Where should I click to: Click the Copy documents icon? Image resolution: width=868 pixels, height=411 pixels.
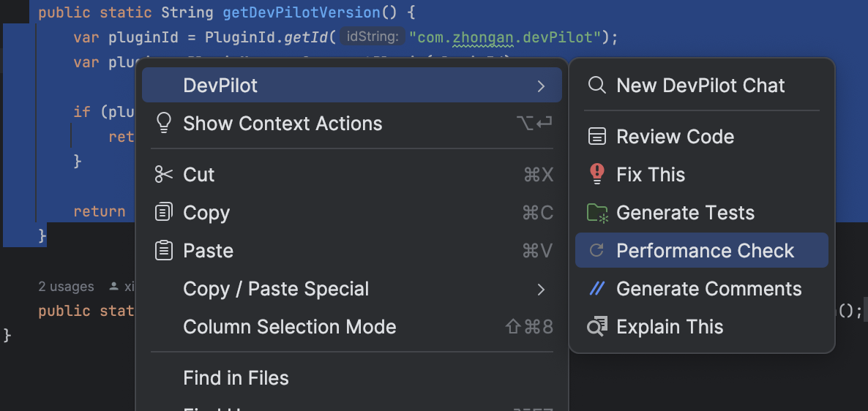pyautogui.click(x=164, y=212)
